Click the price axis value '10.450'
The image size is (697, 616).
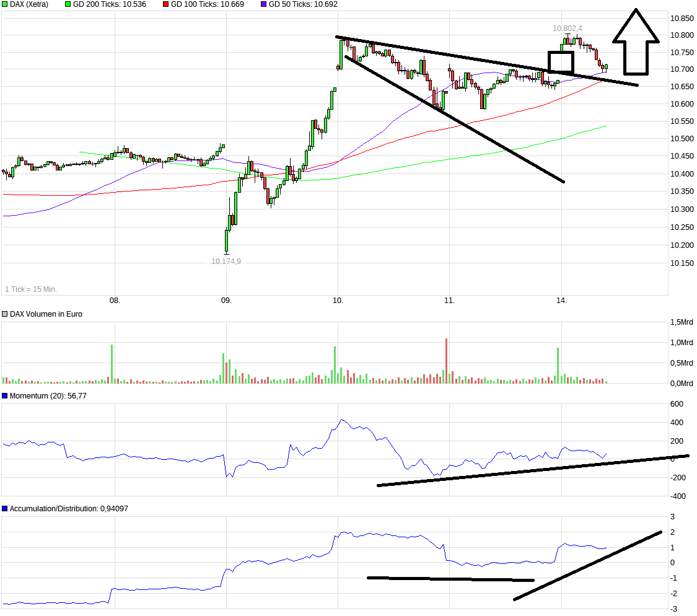(682, 156)
